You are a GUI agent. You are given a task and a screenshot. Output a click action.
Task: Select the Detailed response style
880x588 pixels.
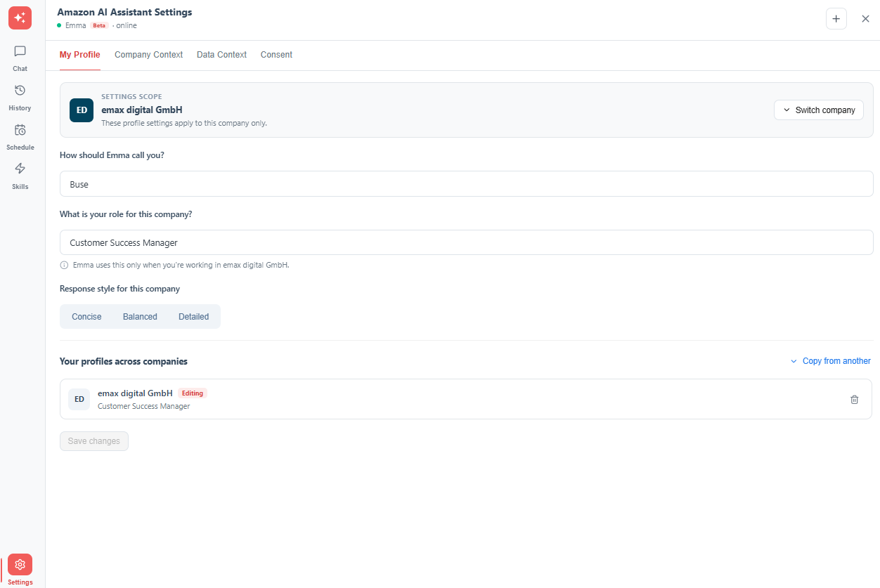pyautogui.click(x=193, y=317)
